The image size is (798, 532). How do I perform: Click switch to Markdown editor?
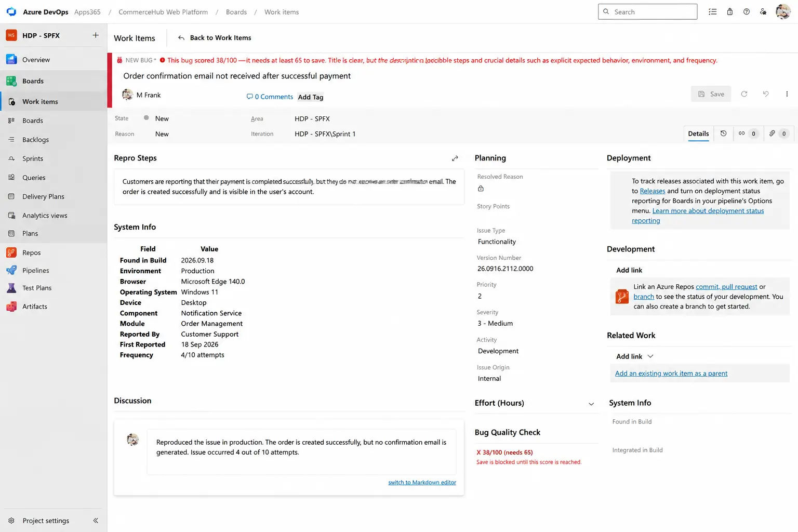point(422,483)
